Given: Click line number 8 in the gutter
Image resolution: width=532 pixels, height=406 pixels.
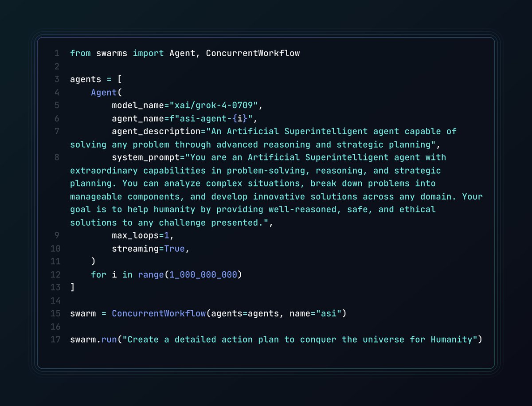Looking at the screenshot, I should (x=57, y=157).
